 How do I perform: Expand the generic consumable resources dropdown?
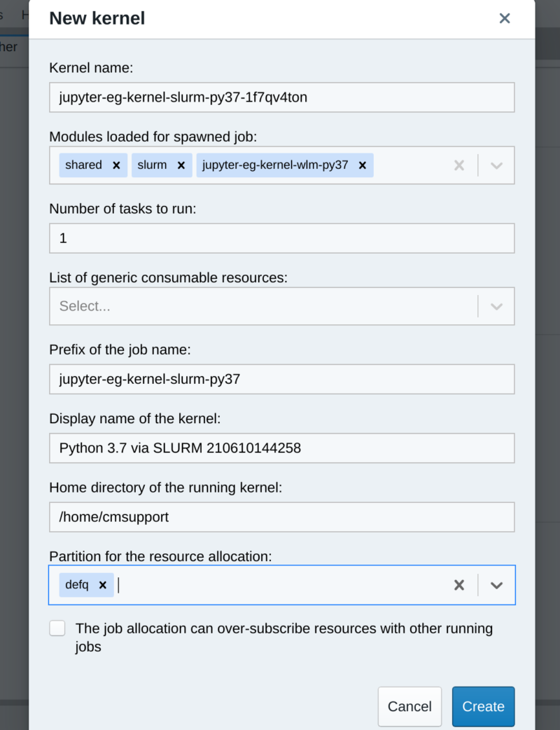click(x=496, y=306)
